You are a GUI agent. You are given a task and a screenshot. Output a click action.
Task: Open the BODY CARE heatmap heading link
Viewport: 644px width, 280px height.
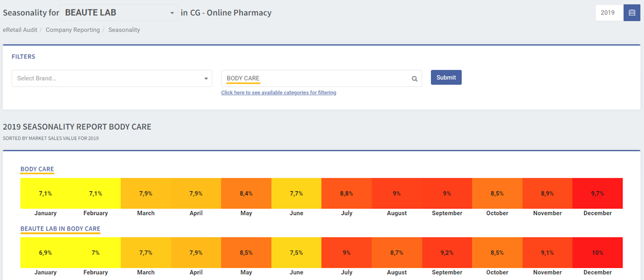tap(37, 169)
